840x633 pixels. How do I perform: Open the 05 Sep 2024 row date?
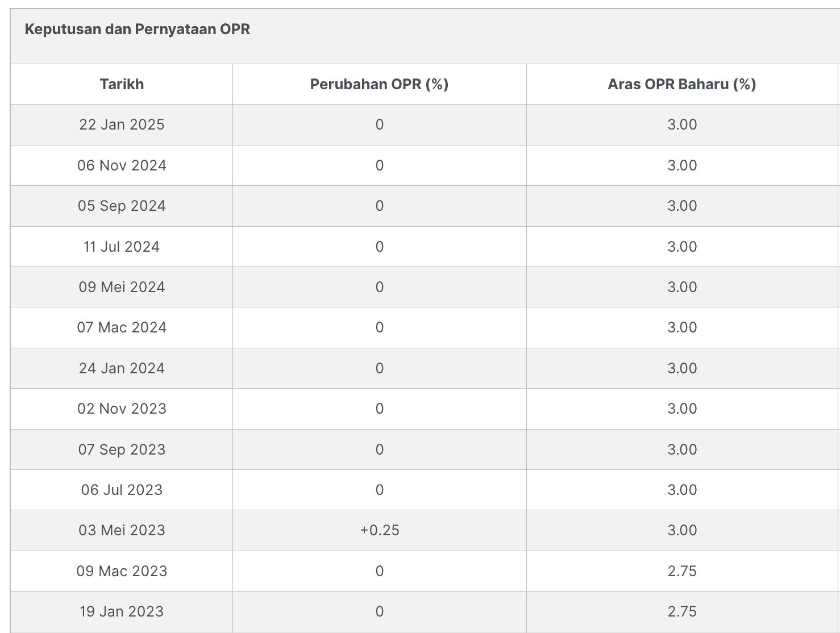(122, 206)
